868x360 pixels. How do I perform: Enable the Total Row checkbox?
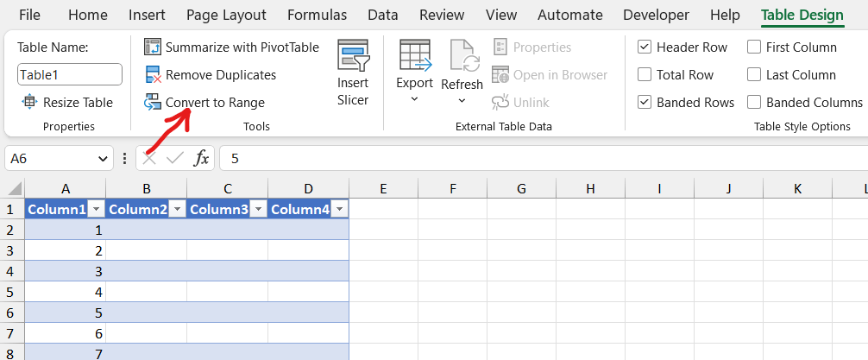645,75
